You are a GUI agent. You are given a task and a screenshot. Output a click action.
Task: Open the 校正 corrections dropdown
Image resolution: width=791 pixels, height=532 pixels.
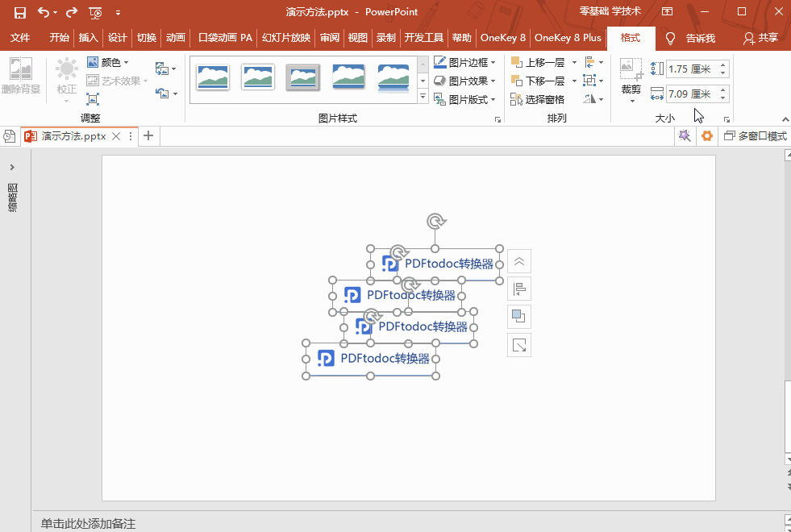pyautogui.click(x=67, y=81)
